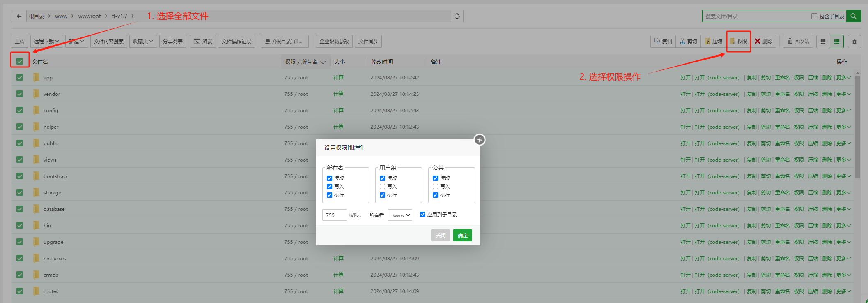The width and height of the screenshot is (868, 303).
Task: Click the 压缩 compress toolbar button
Action: click(x=714, y=42)
